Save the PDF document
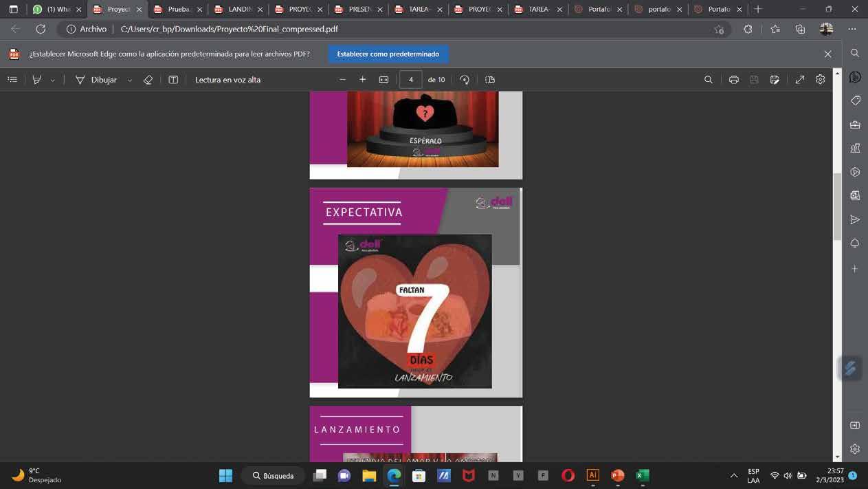This screenshot has height=489, width=868. [754, 80]
